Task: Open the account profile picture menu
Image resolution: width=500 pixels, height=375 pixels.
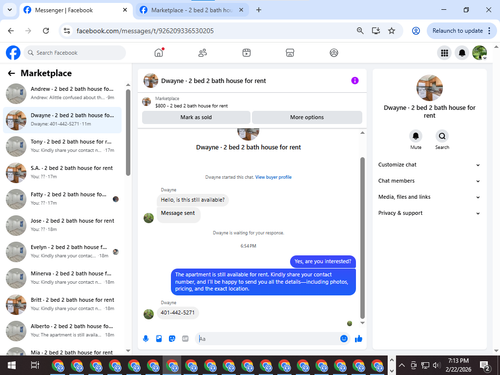Action: click(x=480, y=53)
